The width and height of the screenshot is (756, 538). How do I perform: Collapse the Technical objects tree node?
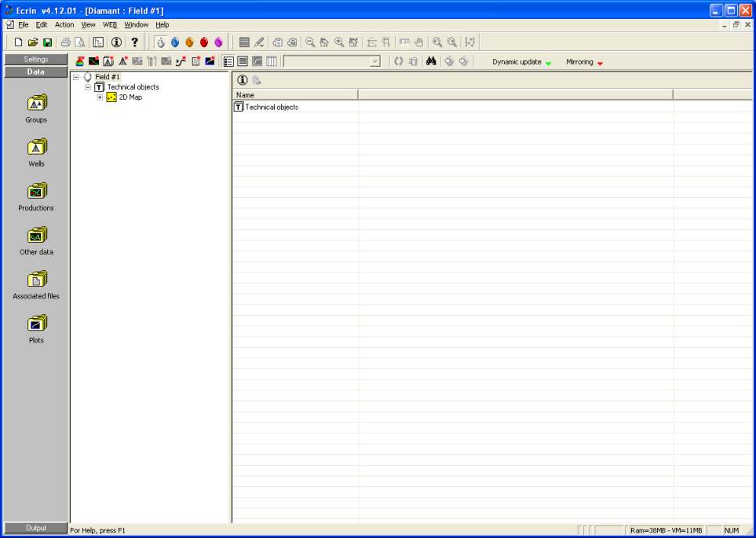[x=88, y=87]
